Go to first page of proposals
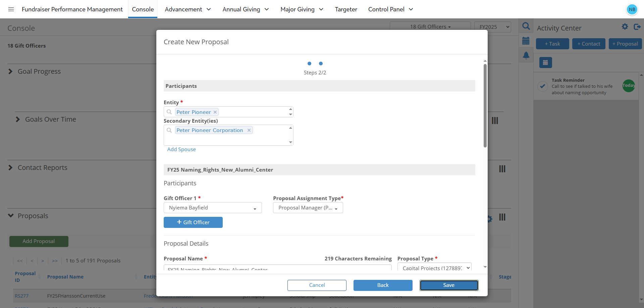The image size is (644, 308). coord(20,261)
